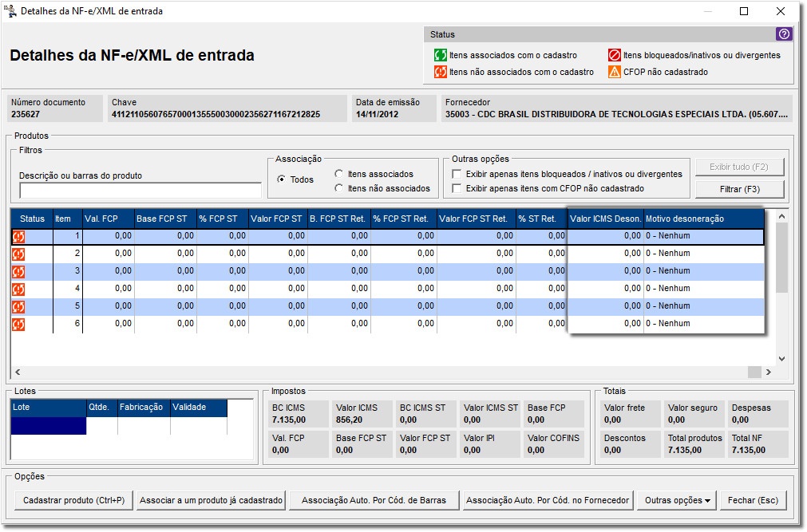Image resolution: width=807 pixels, height=532 pixels.
Task: Maximize the window using the title bar button
Action: click(x=744, y=11)
